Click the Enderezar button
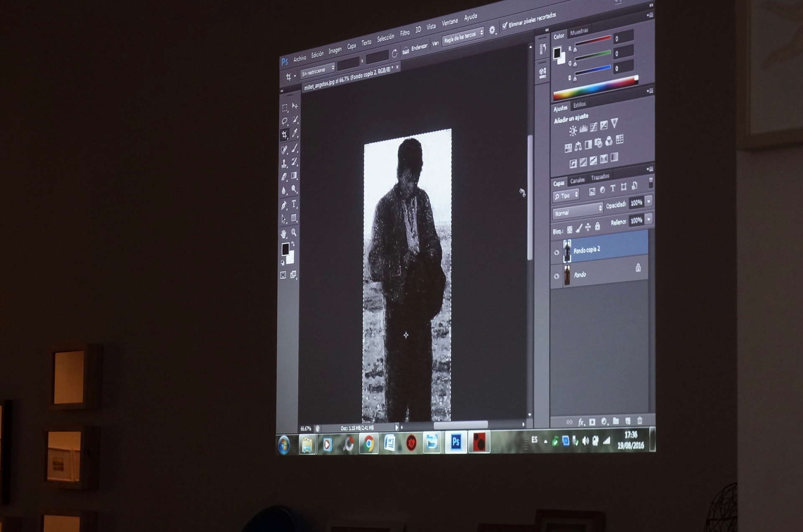803x532 pixels. click(415, 48)
